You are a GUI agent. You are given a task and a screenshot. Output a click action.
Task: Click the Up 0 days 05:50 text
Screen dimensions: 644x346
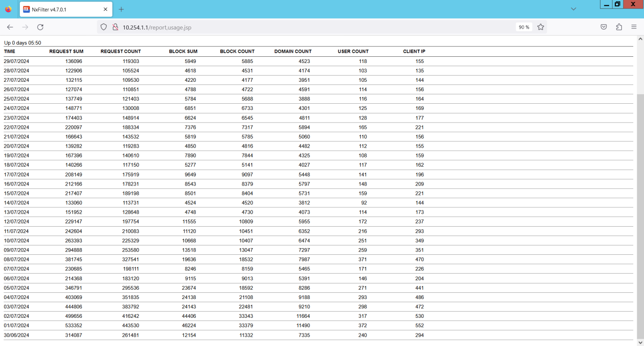(x=22, y=43)
